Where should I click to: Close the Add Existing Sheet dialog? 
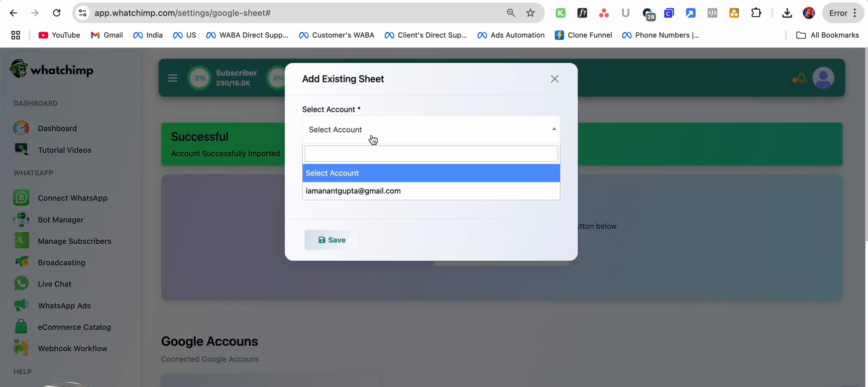(x=555, y=79)
